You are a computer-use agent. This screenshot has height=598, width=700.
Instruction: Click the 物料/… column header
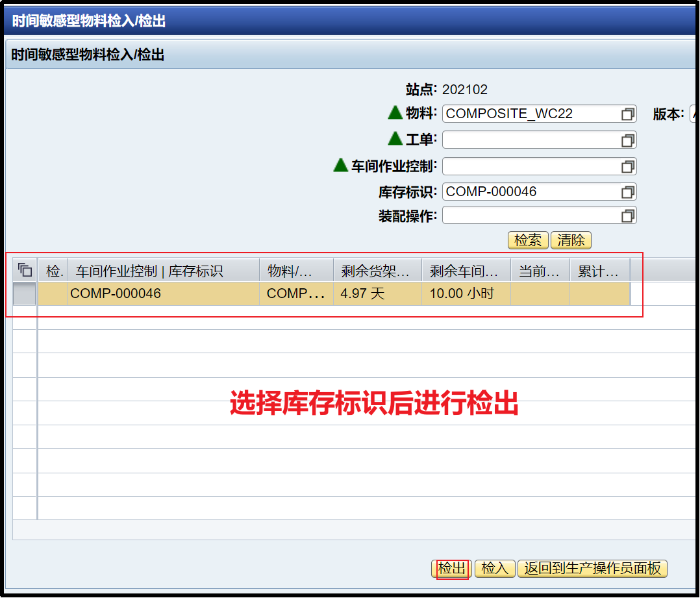click(296, 271)
